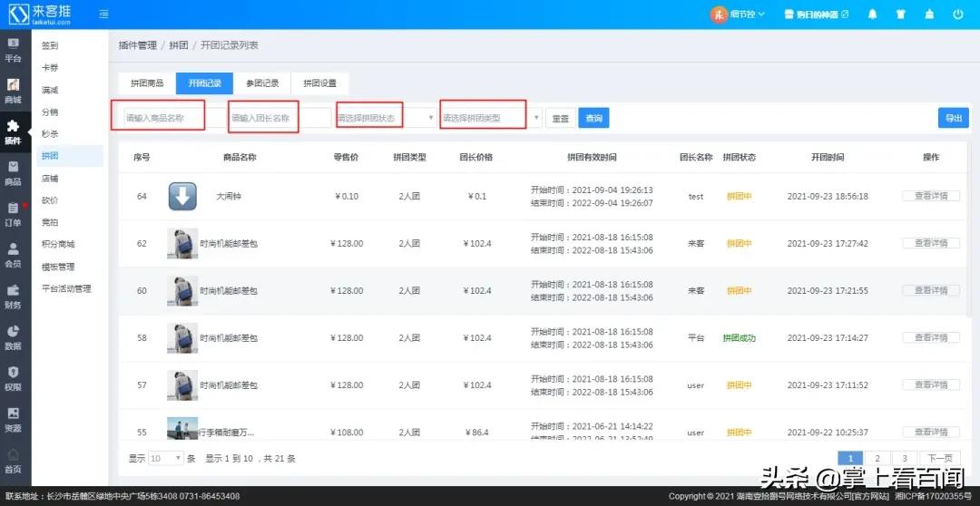Click the 行李箱耐磨万... product thumbnail

[182, 429]
